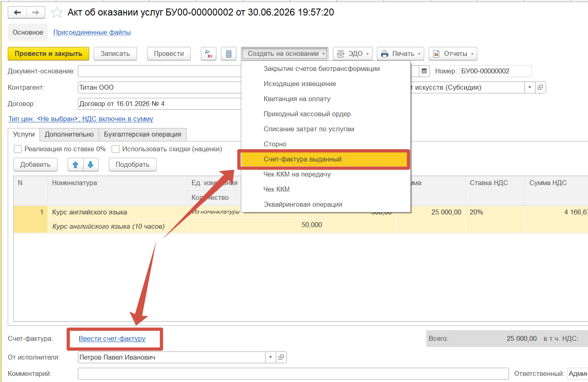The width and height of the screenshot is (588, 382).
Task: Open calendar picker next to date field
Action: coord(424,71)
